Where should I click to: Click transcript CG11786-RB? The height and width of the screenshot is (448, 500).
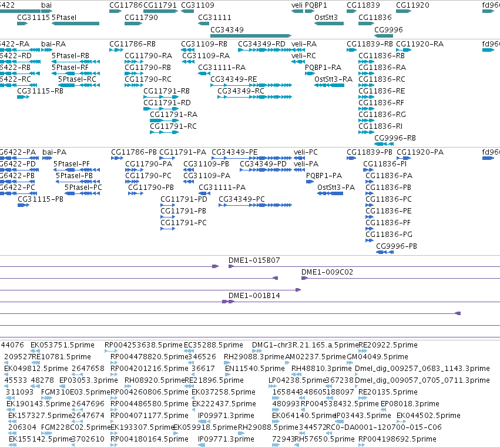coord(132,44)
